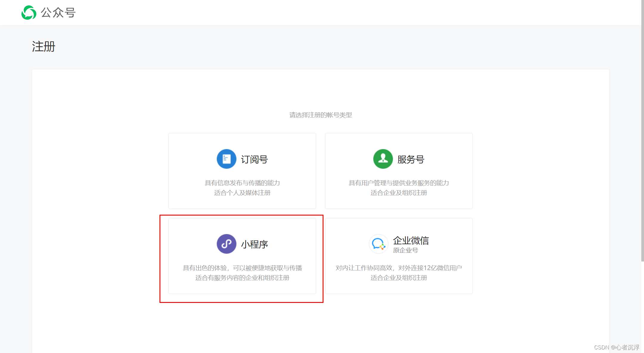The image size is (644, 353).
Task: Click the vertical page scrollbar
Action: pos(642,131)
